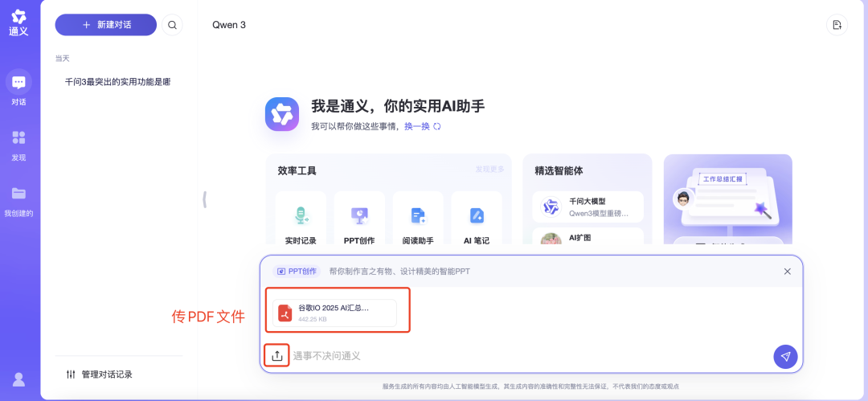The width and height of the screenshot is (868, 401).
Task: Search conversations with the magnifier icon
Action: [x=172, y=25]
